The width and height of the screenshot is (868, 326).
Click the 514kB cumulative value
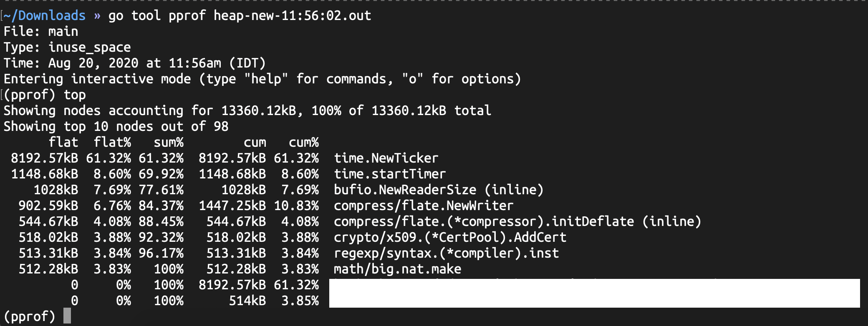247,301
